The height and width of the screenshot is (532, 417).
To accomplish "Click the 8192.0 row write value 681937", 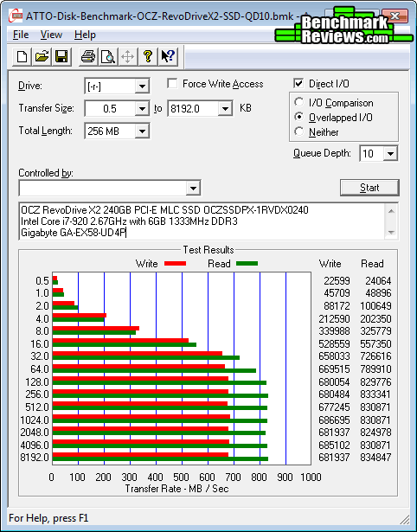I will 334,457.
